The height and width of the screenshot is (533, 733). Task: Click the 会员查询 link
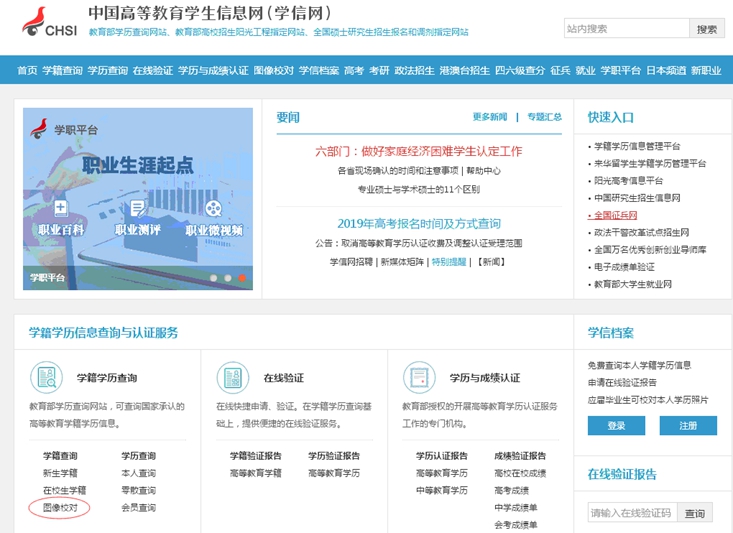pos(138,508)
